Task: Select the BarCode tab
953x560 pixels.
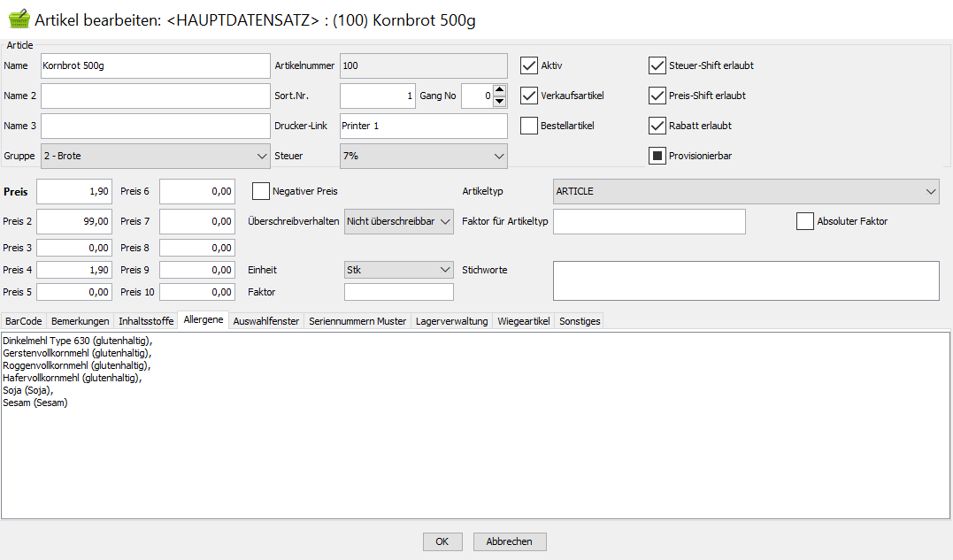Action: pos(23,321)
